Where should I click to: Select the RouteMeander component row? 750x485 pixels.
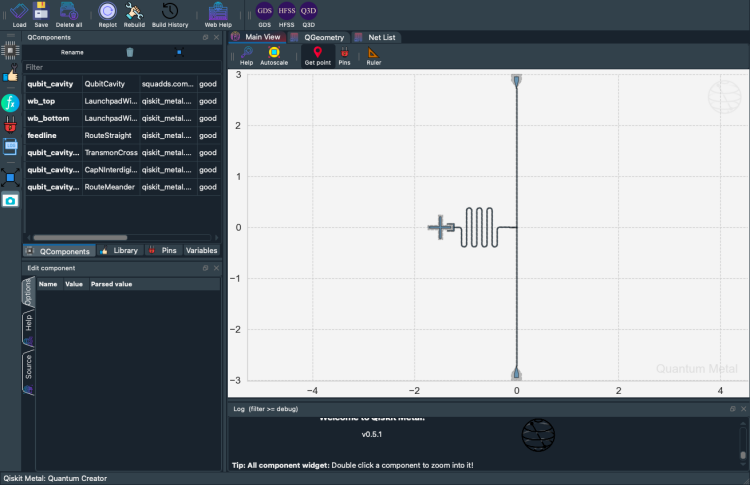click(122, 187)
